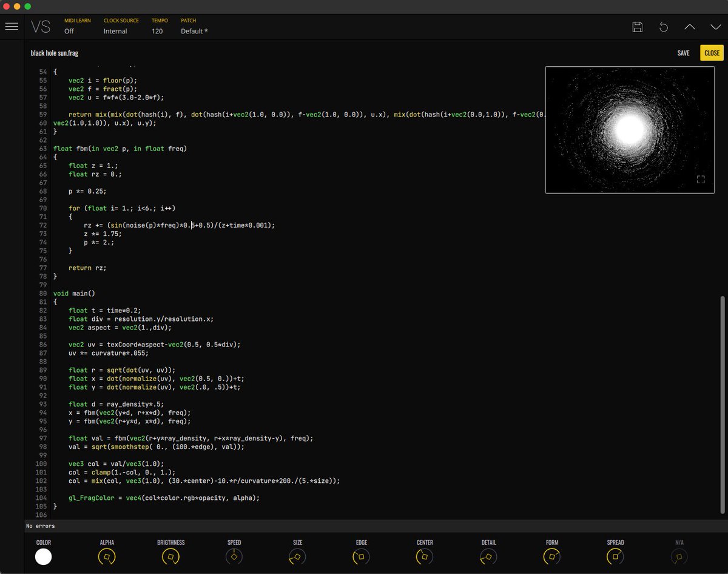Click line 77 'return rz;'
Image resolution: width=728 pixels, height=574 pixels.
click(x=87, y=268)
